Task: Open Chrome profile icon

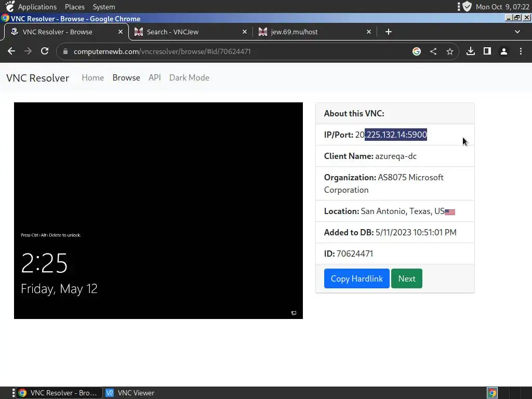Action: [504, 51]
